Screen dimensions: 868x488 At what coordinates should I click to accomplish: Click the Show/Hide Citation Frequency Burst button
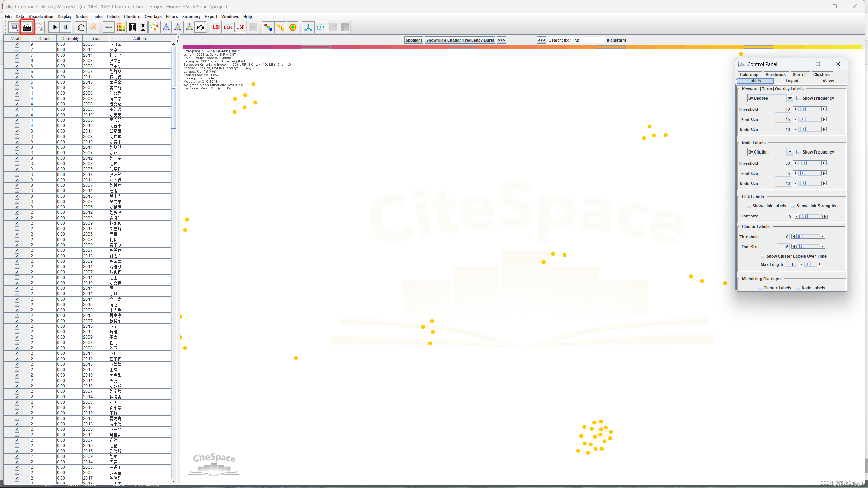tap(460, 40)
